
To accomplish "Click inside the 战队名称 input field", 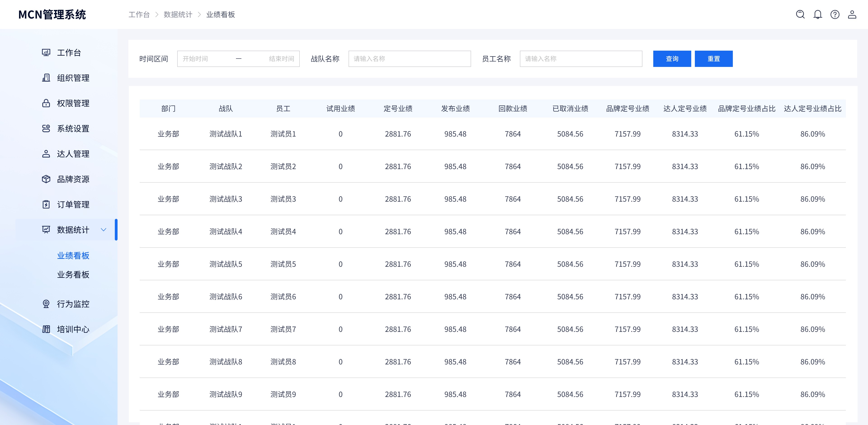I will point(410,58).
